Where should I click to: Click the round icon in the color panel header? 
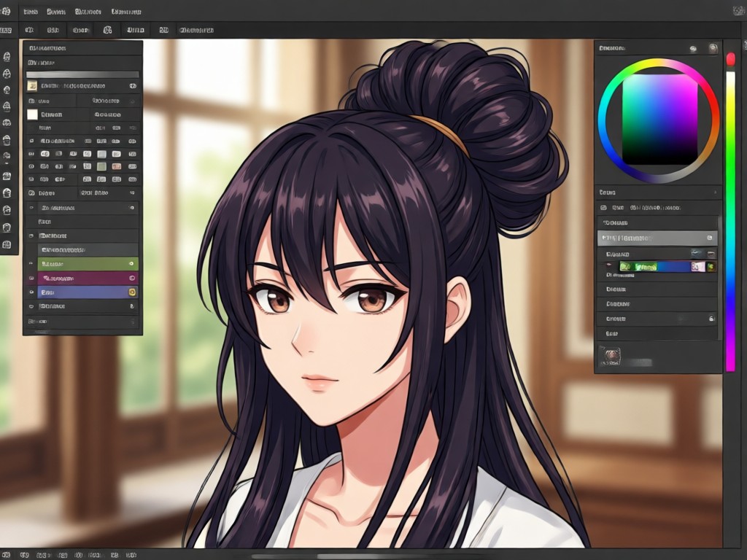tap(713, 48)
